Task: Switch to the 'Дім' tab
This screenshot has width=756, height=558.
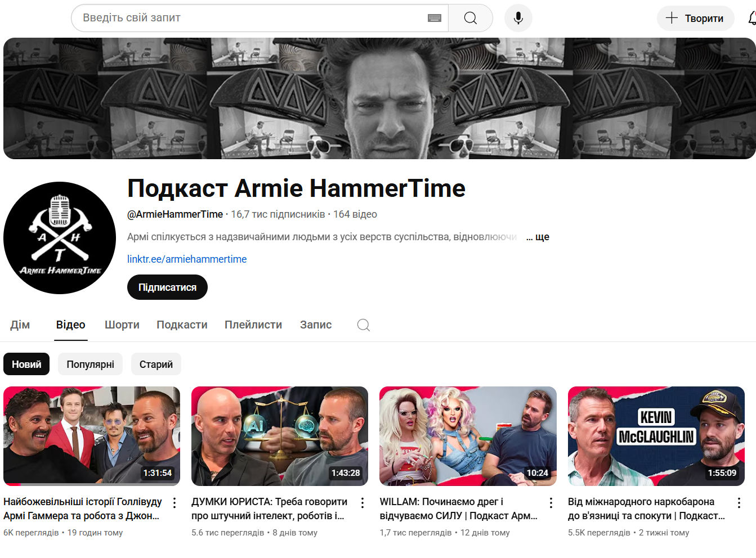Action: coord(20,325)
